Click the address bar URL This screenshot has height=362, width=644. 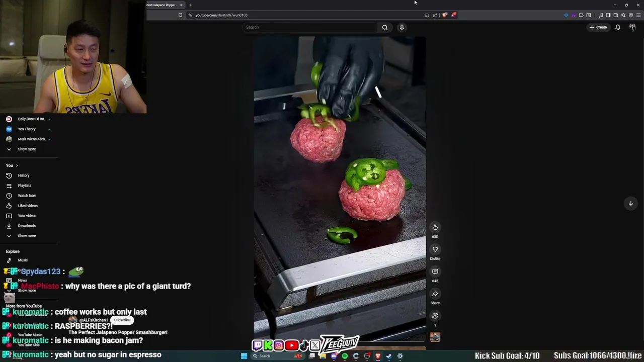[x=221, y=15]
